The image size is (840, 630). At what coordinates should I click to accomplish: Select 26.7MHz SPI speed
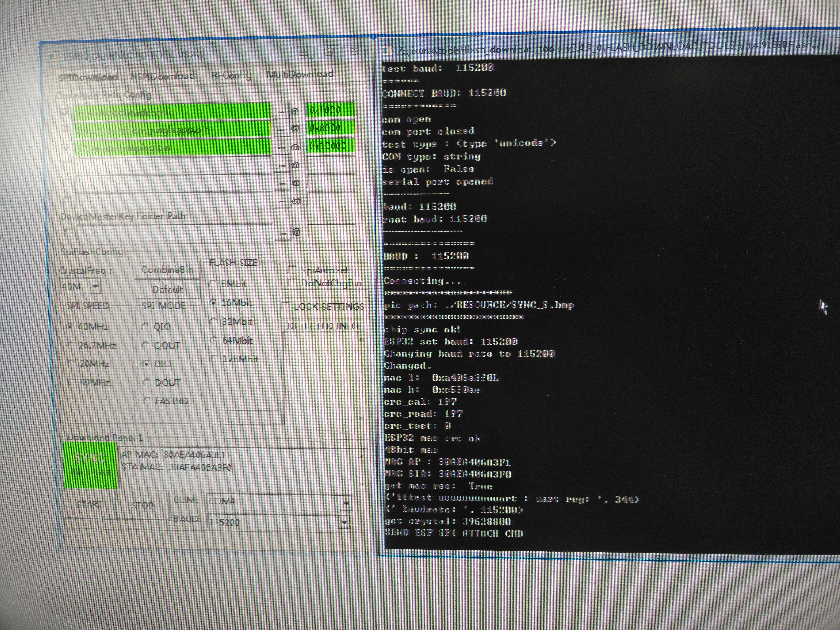[91, 345]
